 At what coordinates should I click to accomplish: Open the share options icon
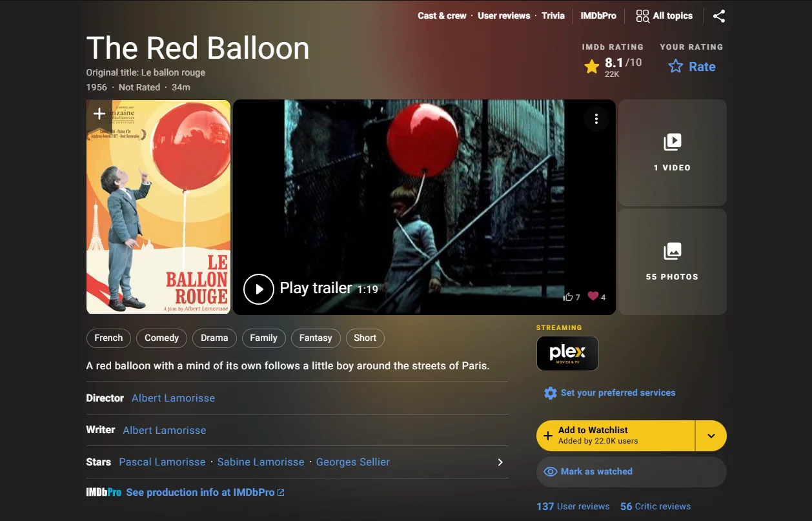719,16
